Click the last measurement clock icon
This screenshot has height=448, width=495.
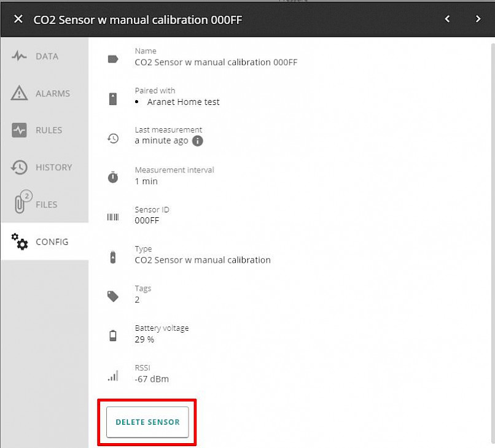tap(113, 138)
